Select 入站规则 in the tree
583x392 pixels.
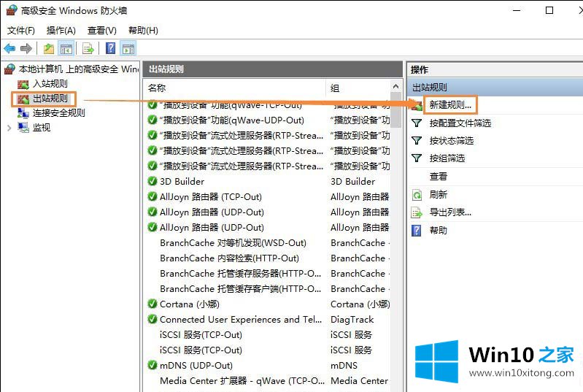click(x=50, y=84)
